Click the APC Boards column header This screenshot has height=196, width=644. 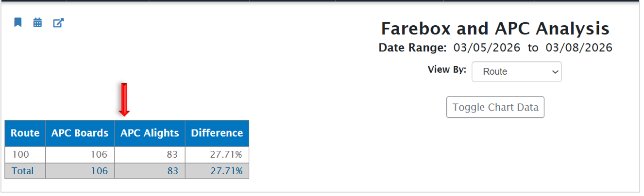tap(80, 133)
